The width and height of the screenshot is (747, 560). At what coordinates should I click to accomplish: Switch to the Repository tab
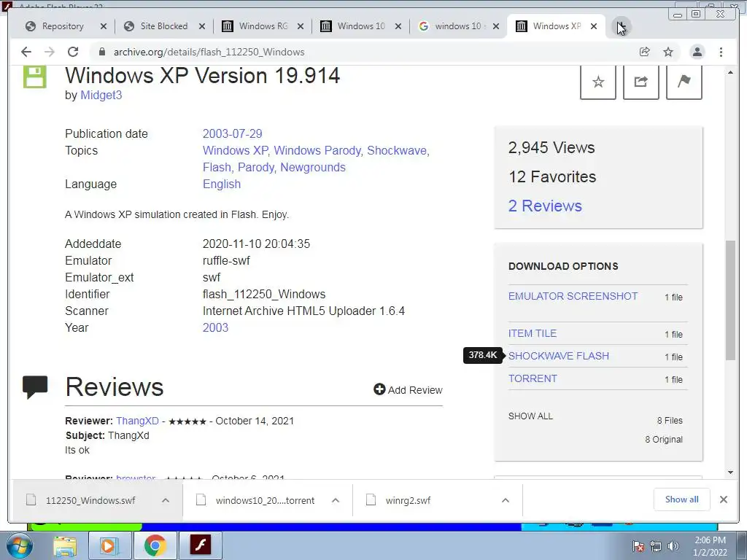point(63,26)
